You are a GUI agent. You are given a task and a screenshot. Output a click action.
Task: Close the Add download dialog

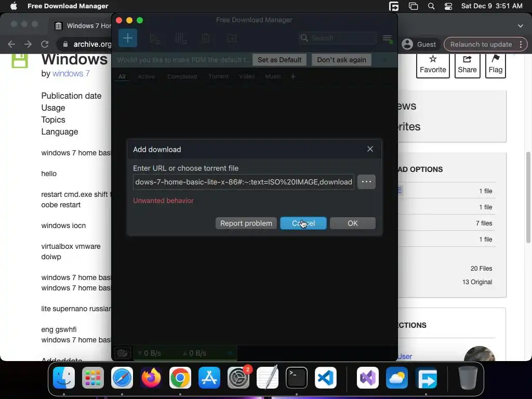[370, 149]
